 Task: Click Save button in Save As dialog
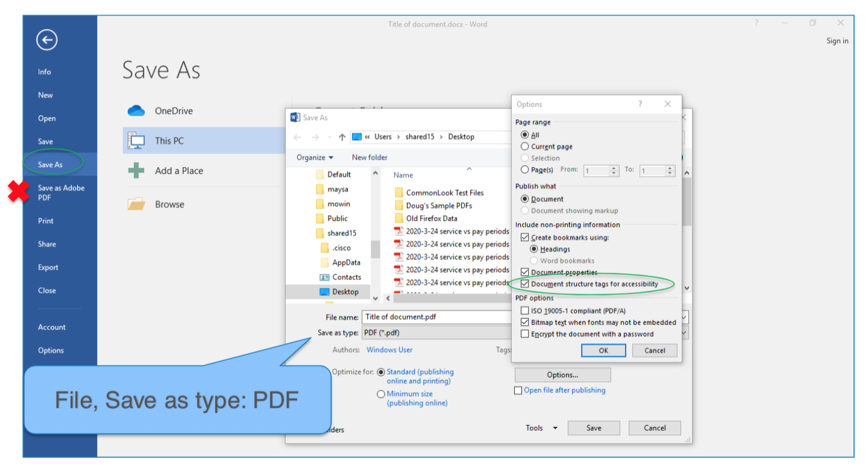(594, 428)
